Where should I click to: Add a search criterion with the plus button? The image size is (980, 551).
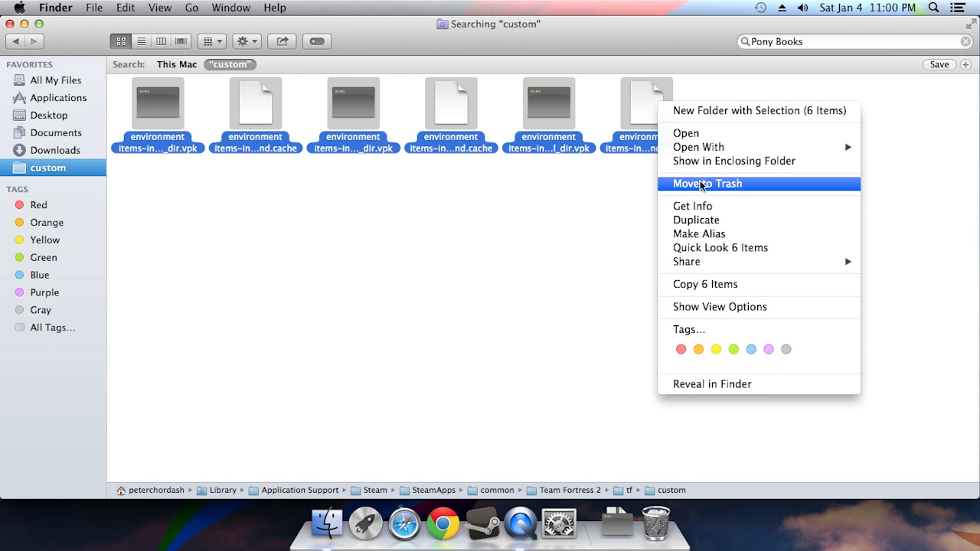[965, 64]
